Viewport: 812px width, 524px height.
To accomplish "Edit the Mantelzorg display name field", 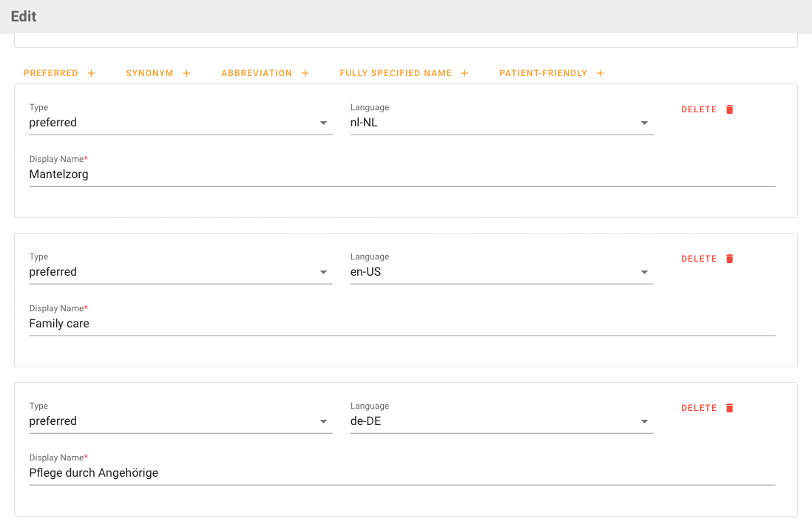I will click(402, 174).
